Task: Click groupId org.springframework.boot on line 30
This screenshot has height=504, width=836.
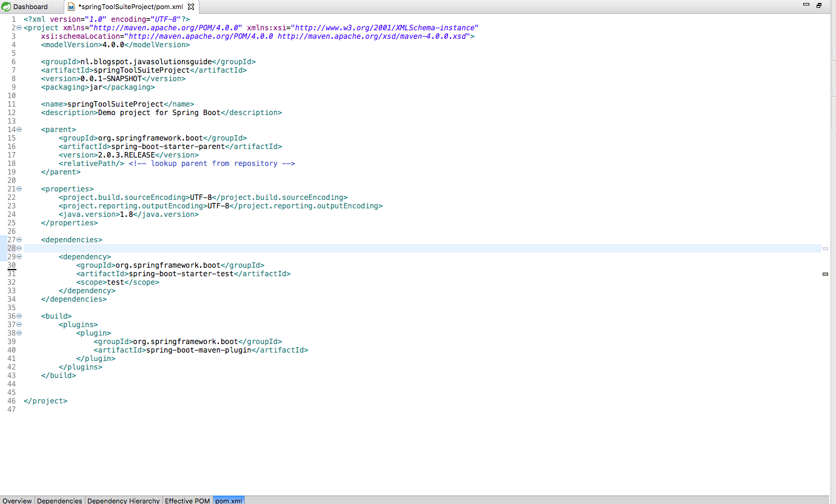Action: [x=170, y=265]
